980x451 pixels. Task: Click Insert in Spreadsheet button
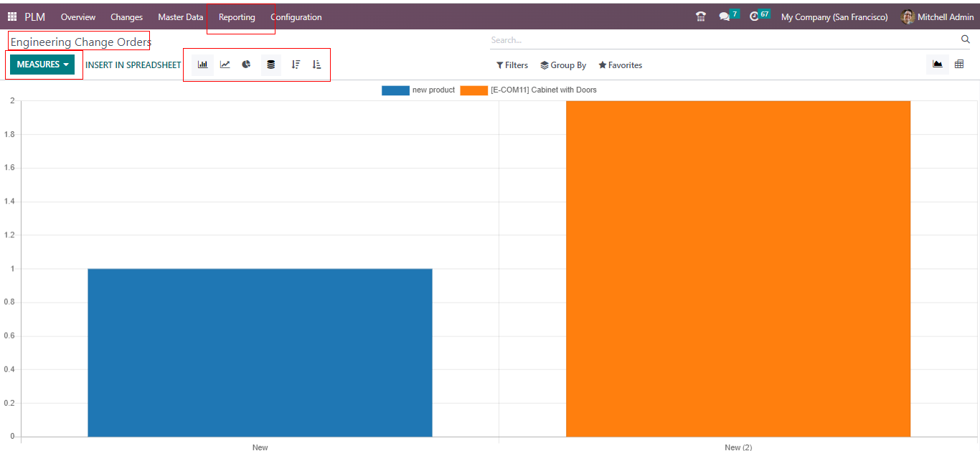[x=133, y=65]
